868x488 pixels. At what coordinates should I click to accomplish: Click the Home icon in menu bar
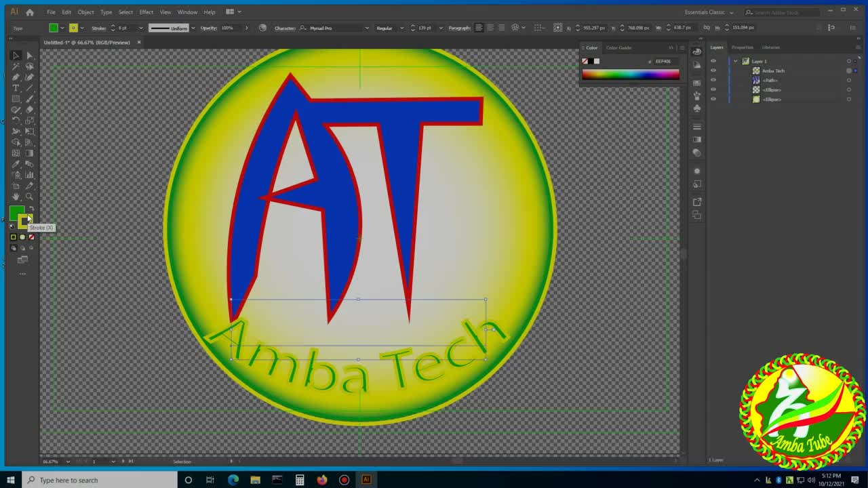29,12
